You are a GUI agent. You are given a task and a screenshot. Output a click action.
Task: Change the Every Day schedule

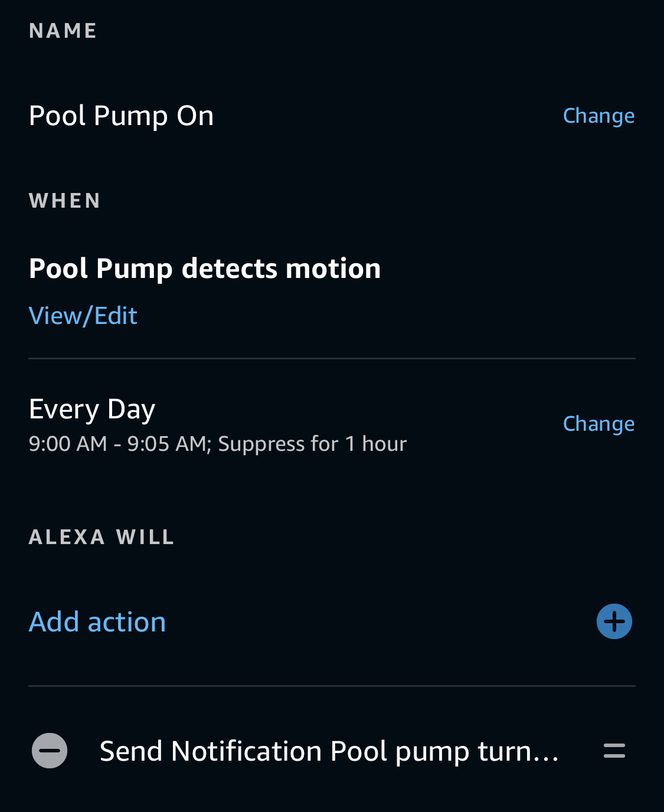point(598,424)
